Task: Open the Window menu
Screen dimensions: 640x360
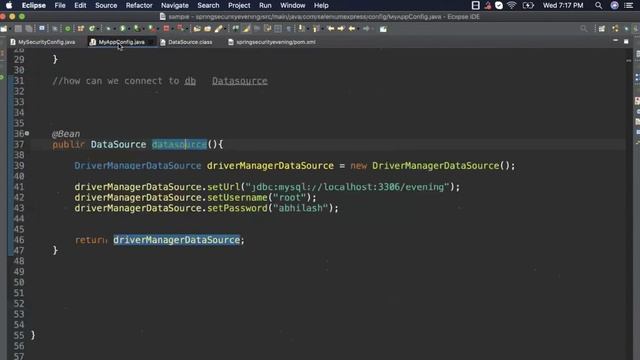Action: click(x=293, y=5)
